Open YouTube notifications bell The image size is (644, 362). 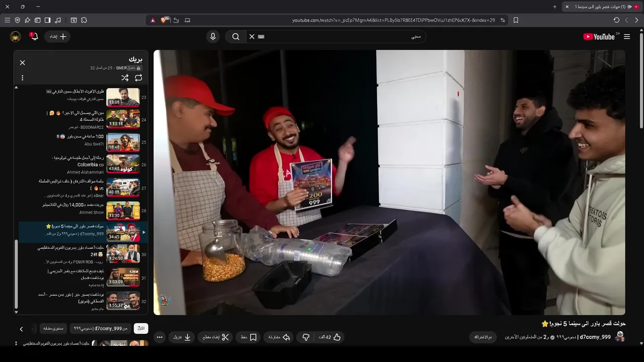click(x=34, y=37)
